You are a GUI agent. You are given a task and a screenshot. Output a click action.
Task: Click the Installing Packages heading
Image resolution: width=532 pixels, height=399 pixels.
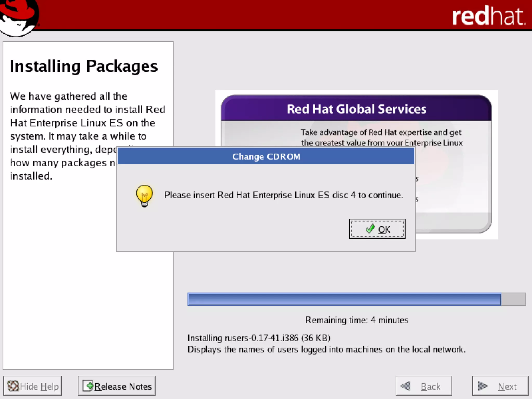84,66
